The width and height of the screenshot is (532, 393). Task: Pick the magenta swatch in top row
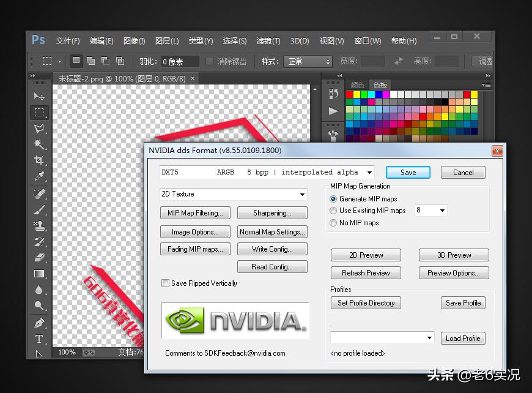tap(386, 94)
